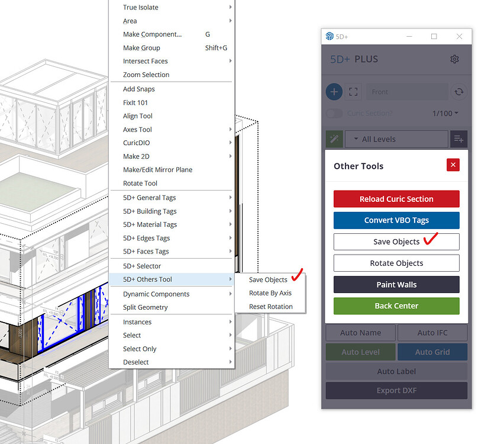This screenshot has height=444, width=504.
Task: Close the Other Tools panel via red X
Action: [x=453, y=165]
